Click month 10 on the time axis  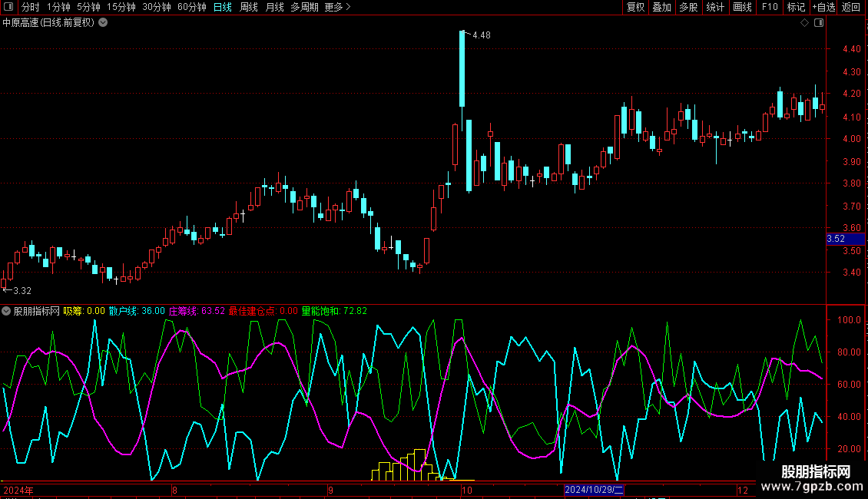pyautogui.click(x=467, y=490)
